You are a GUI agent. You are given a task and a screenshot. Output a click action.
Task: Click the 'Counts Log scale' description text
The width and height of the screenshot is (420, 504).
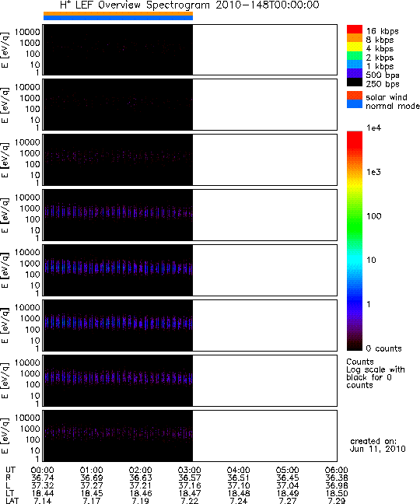coord(376,373)
